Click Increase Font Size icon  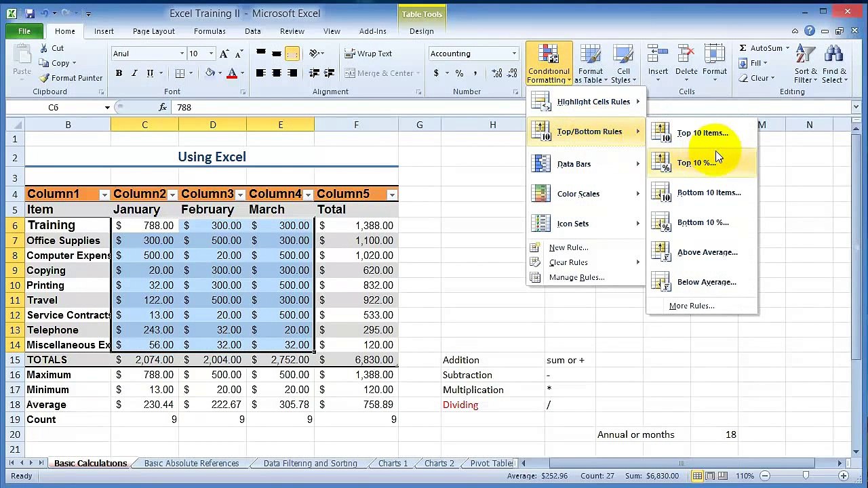(x=224, y=54)
